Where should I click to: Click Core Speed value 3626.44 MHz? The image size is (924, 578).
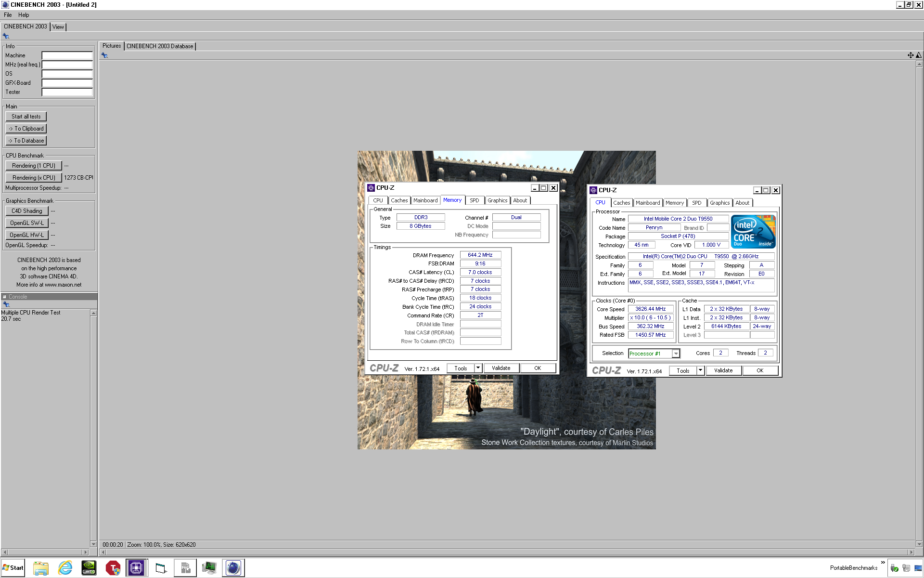650,309
